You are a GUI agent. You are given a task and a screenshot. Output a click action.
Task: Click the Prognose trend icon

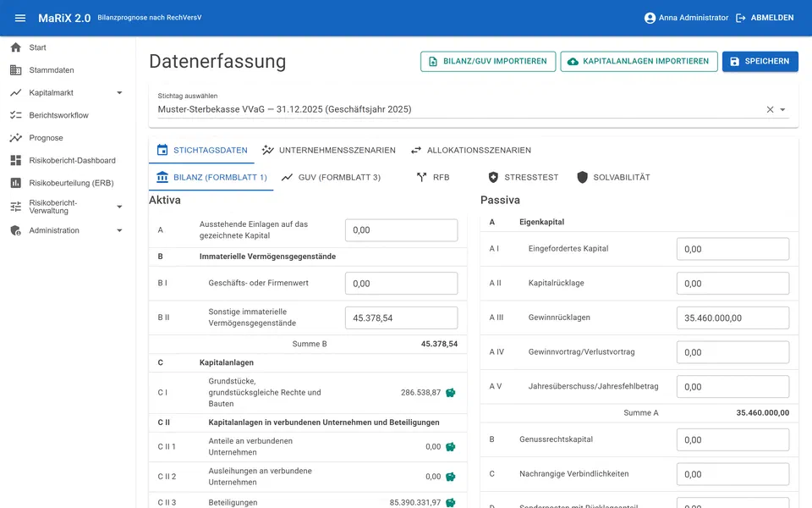(x=16, y=138)
